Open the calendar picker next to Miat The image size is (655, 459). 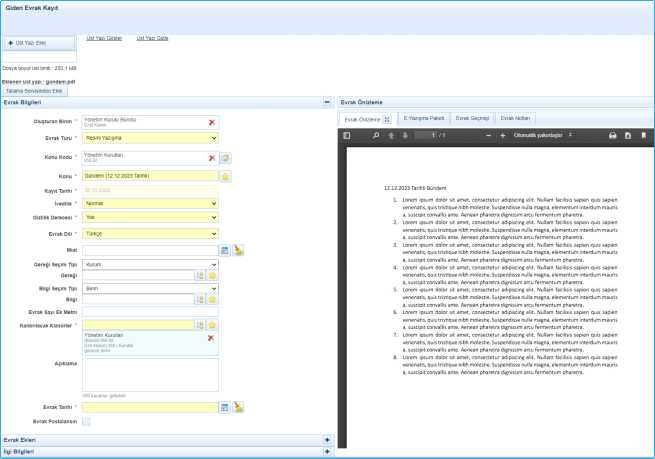click(225, 250)
